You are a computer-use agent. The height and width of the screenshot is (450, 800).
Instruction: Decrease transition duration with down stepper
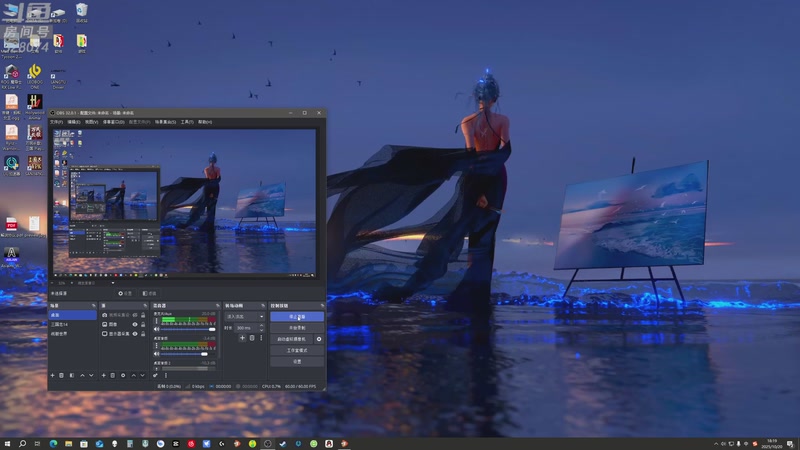pos(262,330)
